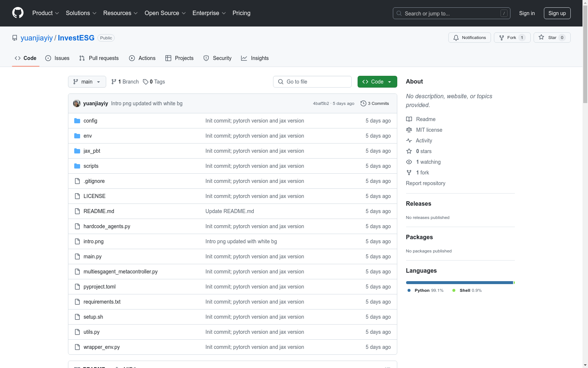The height and width of the screenshot is (368, 588).
Task: Click the .gitignore file icon
Action: pyautogui.click(x=77, y=181)
